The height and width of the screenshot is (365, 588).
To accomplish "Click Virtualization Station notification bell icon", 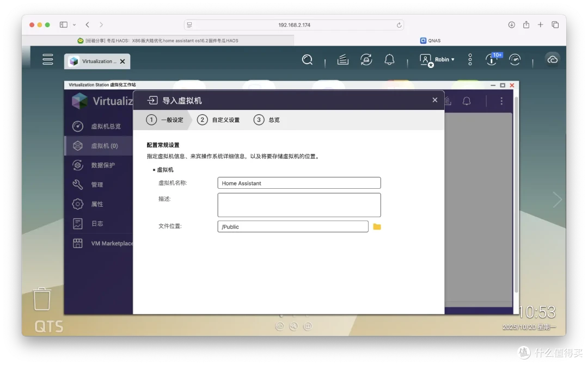I will click(467, 101).
